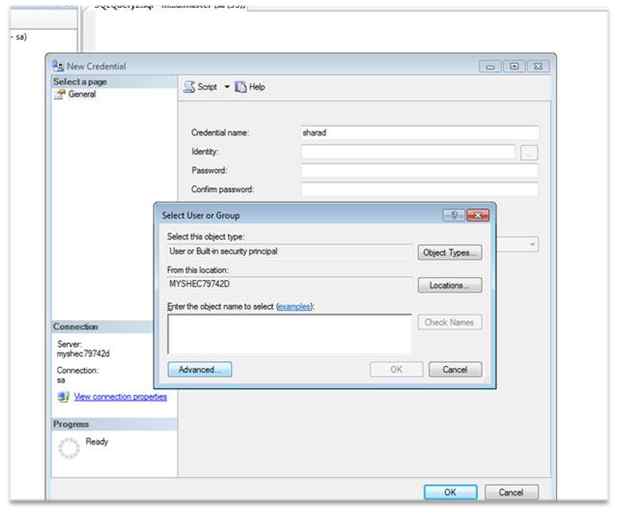Screen dimensions: 618x514
Task: Close the New Credential window
Action: pos(538,67)
